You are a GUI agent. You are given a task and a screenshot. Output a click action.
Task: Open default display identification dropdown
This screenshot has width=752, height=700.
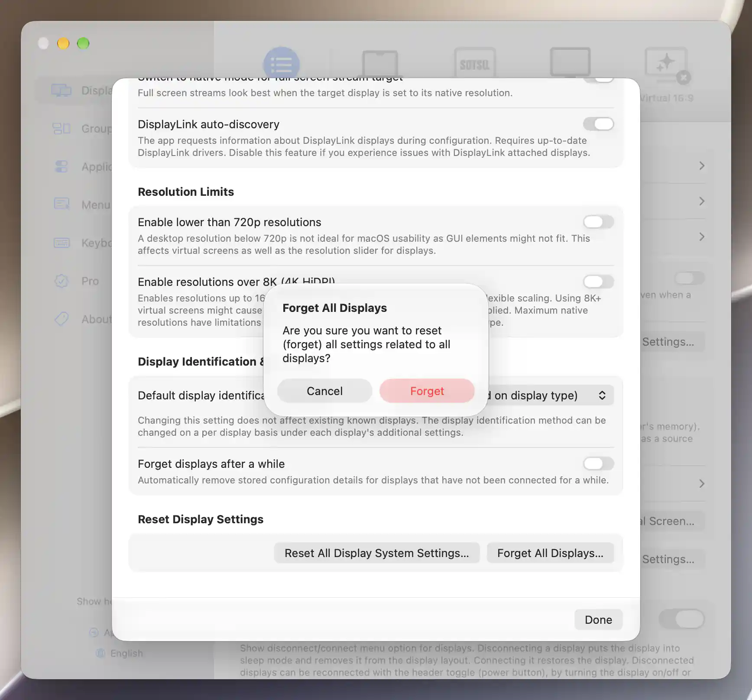(x=551, y=395)
